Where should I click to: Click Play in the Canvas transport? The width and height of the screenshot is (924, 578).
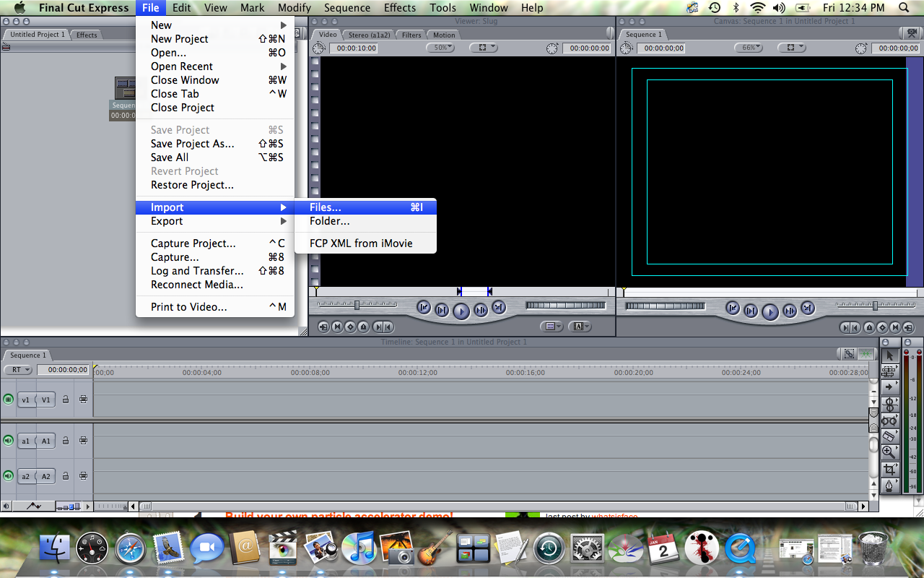[x=770, y=311]
